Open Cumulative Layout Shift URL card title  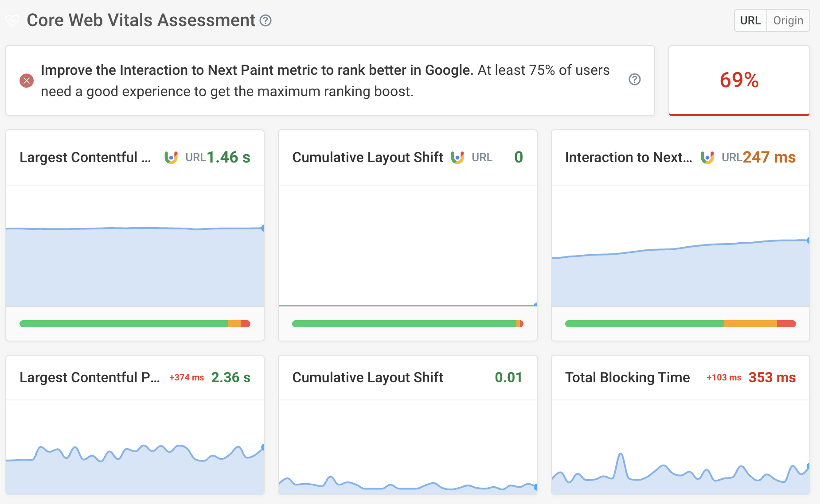367,157
